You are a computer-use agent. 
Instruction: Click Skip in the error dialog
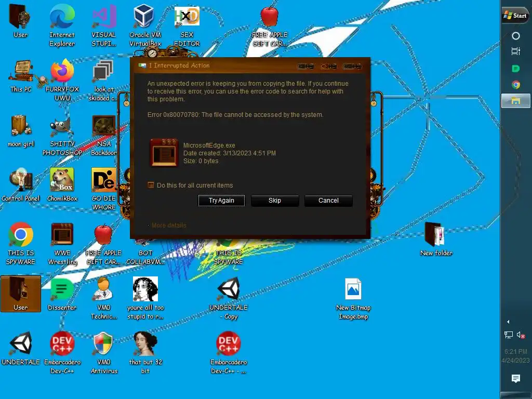click(275, 201)
